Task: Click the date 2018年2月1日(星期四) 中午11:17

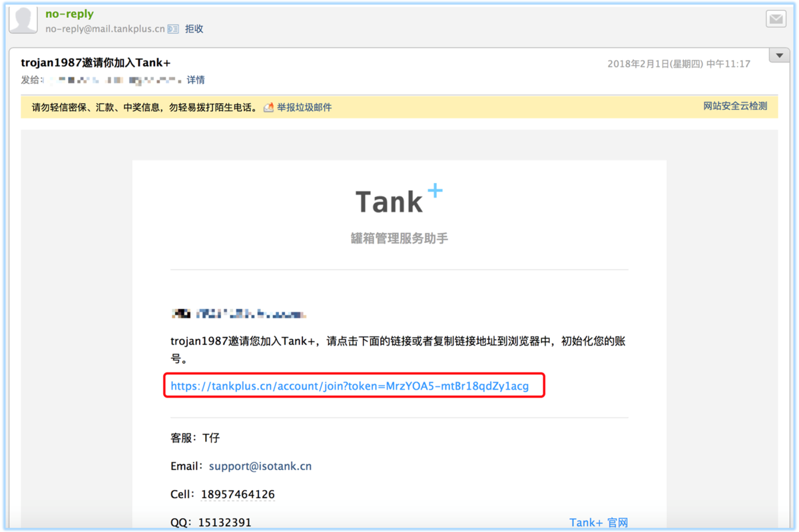Action: [679, 64]
